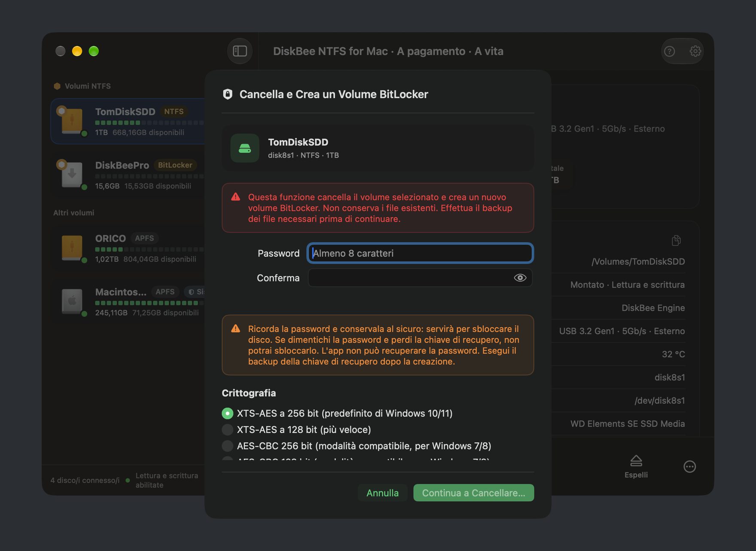Viewport: 756px width, 551px height.
Task: Click the Altri volumi section label
Action: 73,213
